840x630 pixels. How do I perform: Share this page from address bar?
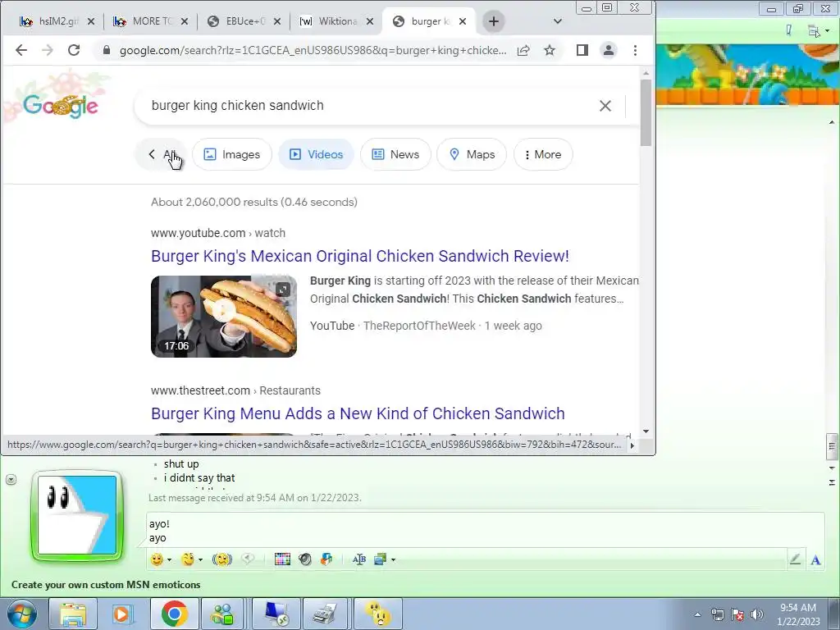[523, 50]
